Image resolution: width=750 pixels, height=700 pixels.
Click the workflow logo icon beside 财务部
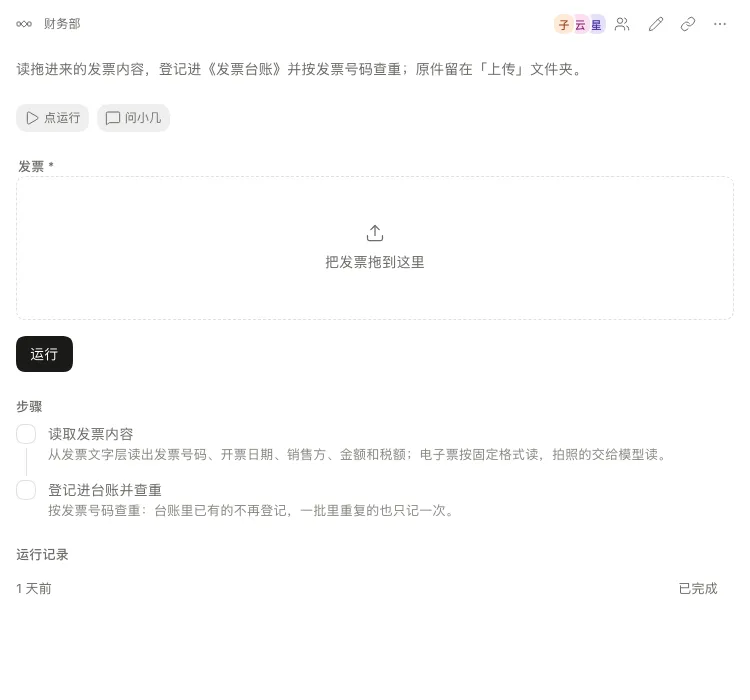pyautogui.click(x=24, y=24)
